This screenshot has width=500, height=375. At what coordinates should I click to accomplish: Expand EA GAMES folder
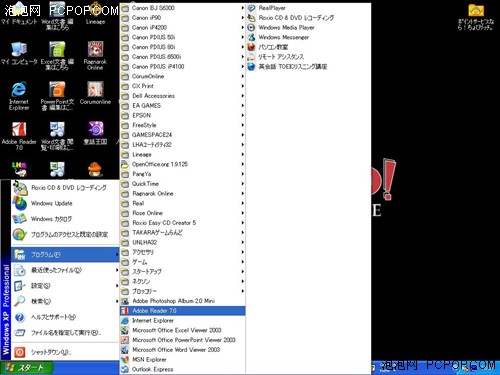click(183, 105)
